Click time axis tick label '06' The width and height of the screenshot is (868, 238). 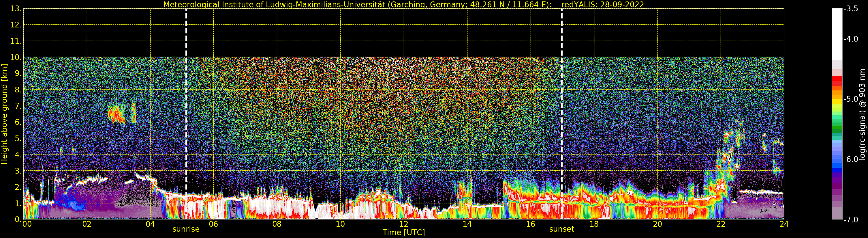214,224
